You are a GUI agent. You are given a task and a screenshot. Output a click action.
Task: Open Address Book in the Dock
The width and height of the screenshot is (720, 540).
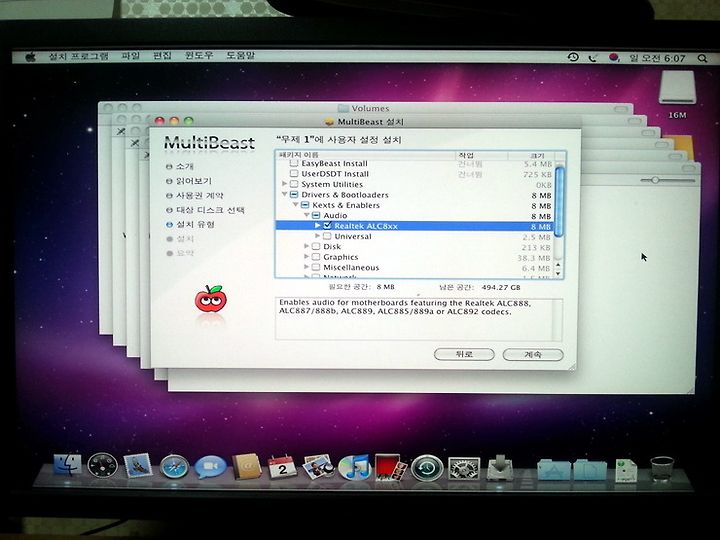(x=246, y=467)
